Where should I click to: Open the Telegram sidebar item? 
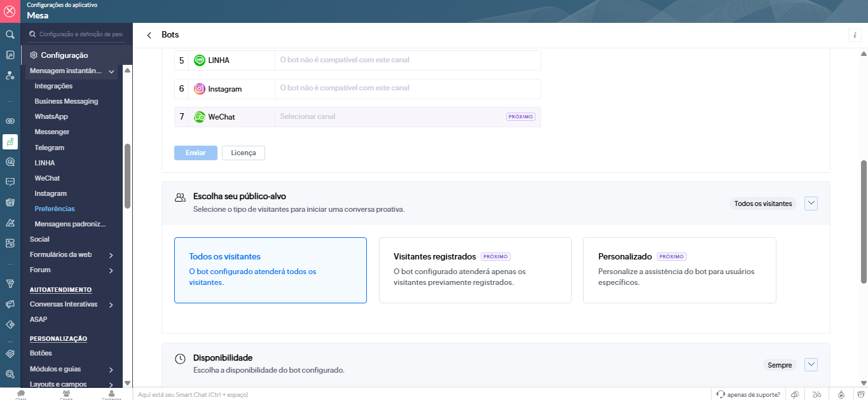coord(50,148)
